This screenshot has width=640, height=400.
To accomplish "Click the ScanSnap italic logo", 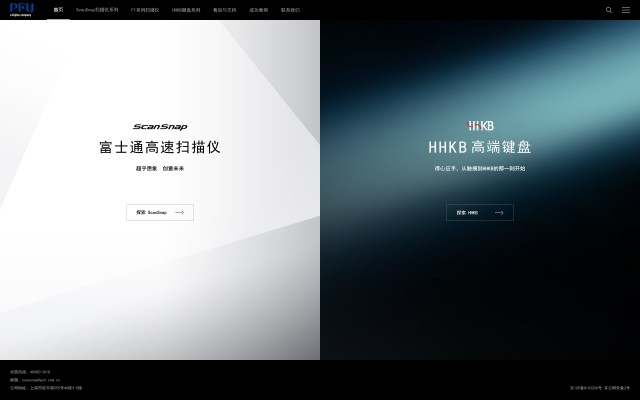I will [x=160, y=127].
